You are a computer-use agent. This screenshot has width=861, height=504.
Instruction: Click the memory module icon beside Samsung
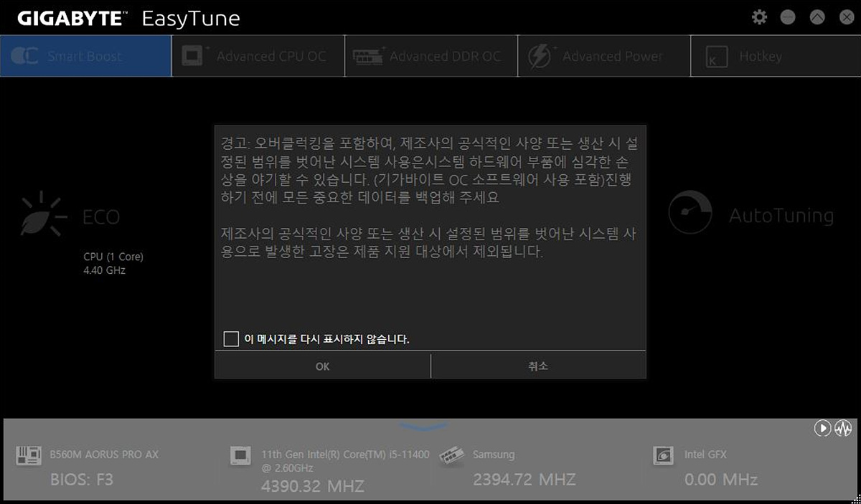[451, 455]
